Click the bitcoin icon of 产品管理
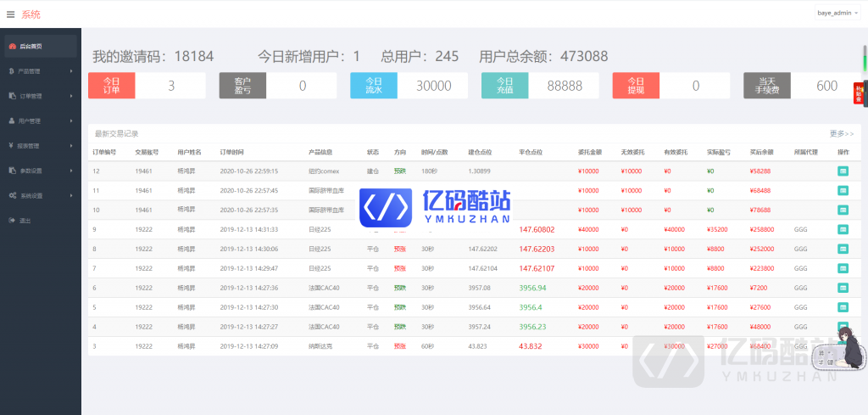This screenshot has width=868, height=415. click(12, 71)
